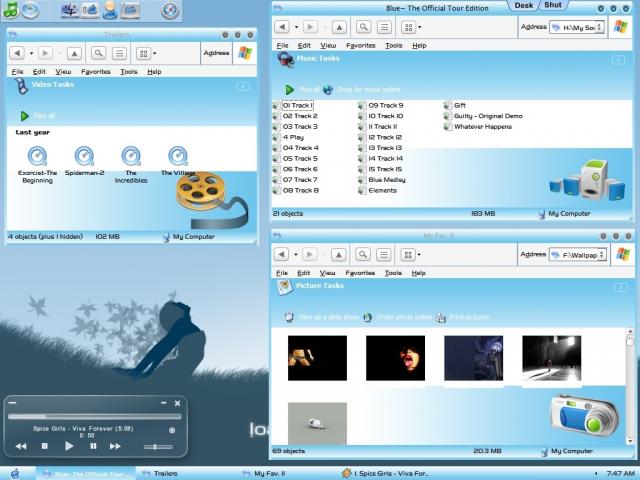Go up a folder in Blue Tour window
Screen dimensions: 640x480
pos(339,27)
